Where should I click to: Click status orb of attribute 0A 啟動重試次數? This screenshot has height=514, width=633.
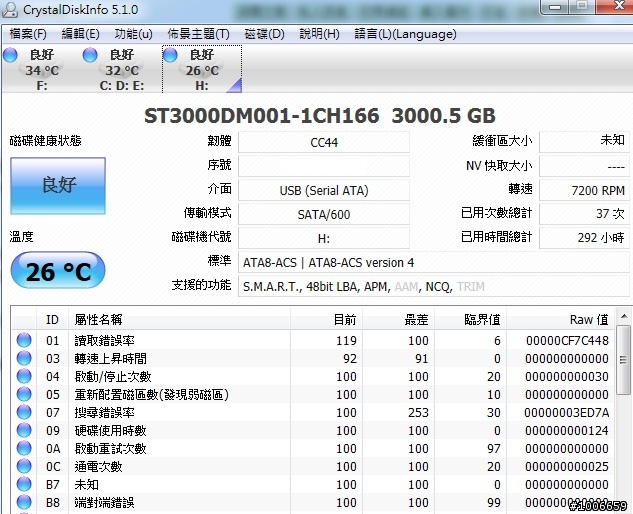pos(24,448)
